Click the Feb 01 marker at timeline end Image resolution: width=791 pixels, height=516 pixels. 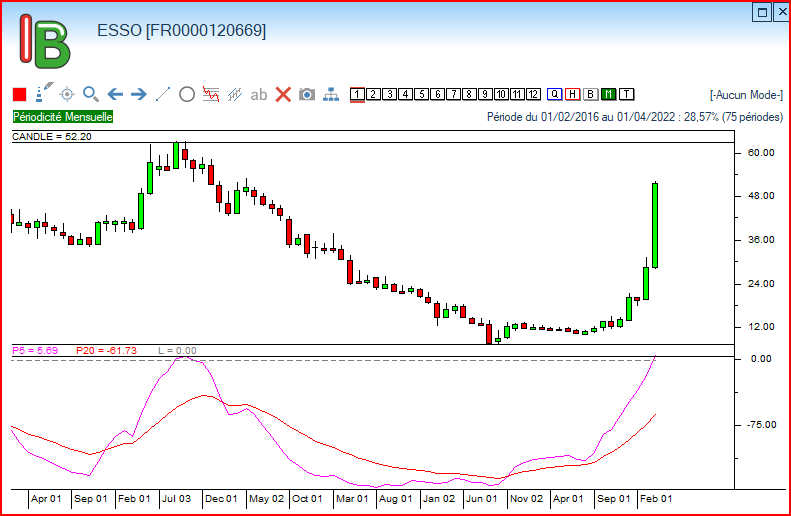click(656, 499)
